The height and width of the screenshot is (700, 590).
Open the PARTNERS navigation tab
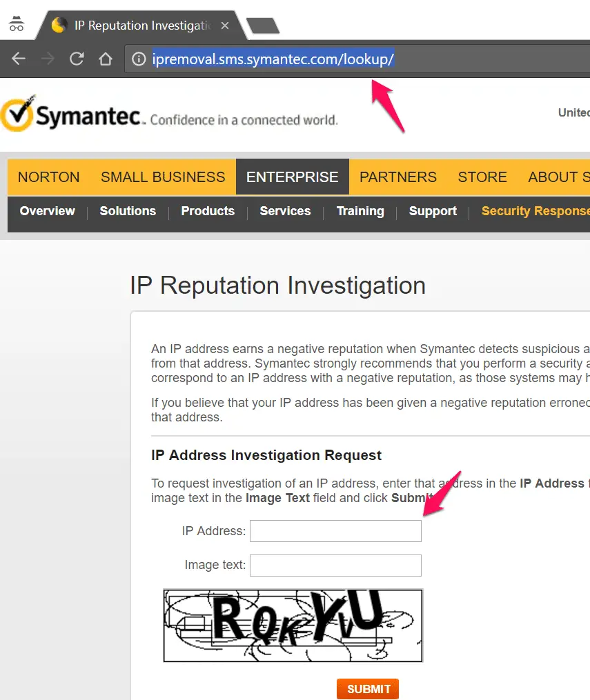398,177
